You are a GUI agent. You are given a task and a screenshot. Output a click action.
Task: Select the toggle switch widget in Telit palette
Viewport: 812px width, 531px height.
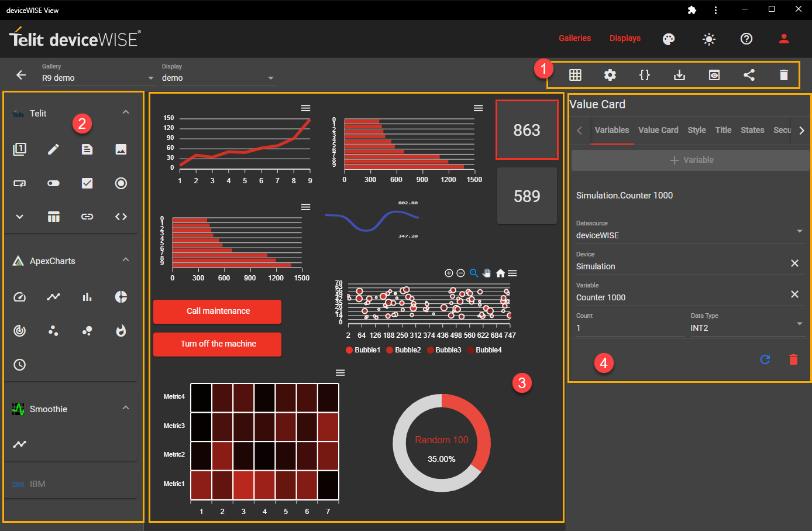click(53, 183)
